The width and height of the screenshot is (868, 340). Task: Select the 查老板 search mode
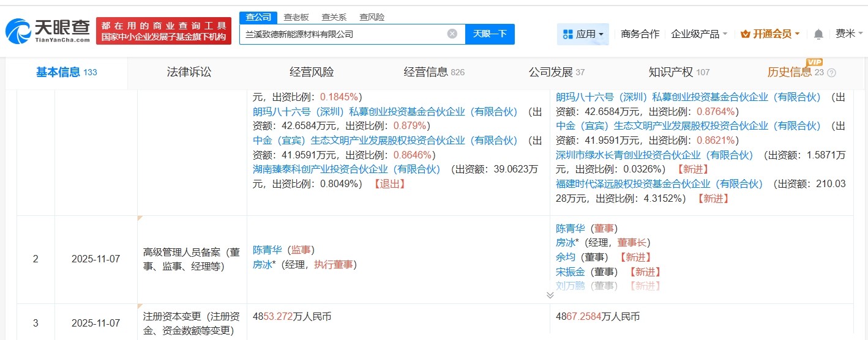point(296,17)
